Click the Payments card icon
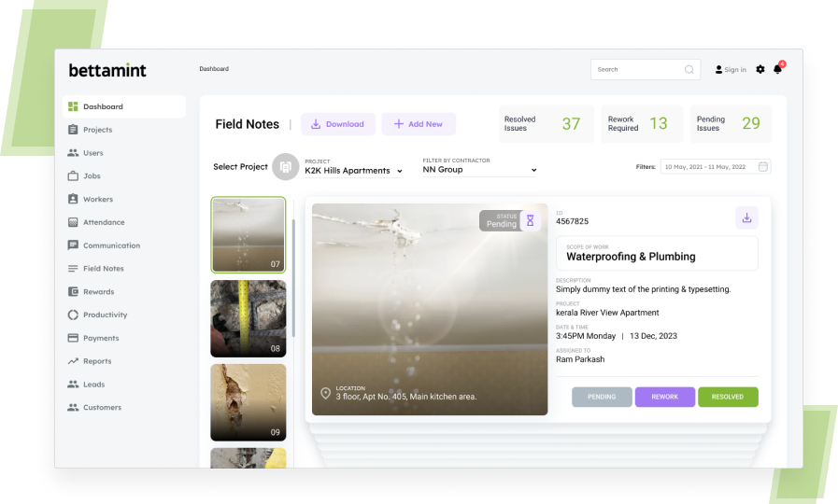The height and width of the screenshot is (504, 838). (x=73, y=338)
